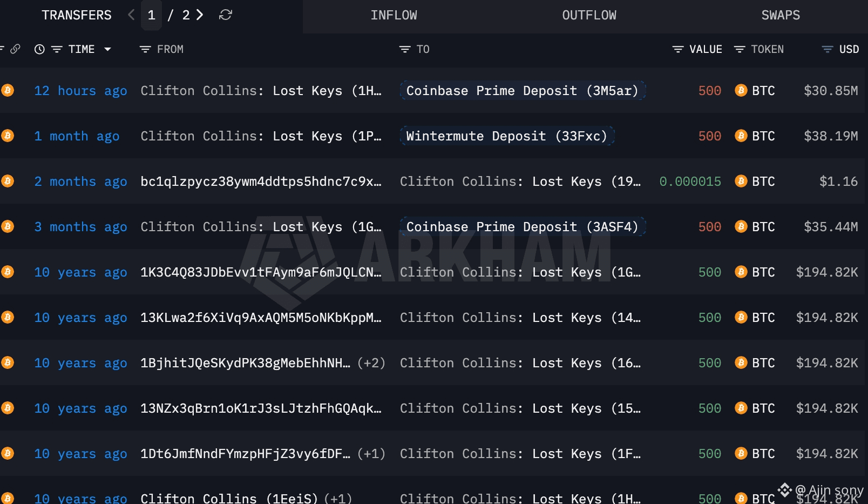The width and height of the screenshot is (868, 504).
Task: Click Bitcoin chain icon beside '3 months ago'
Action: click(7, 226)
